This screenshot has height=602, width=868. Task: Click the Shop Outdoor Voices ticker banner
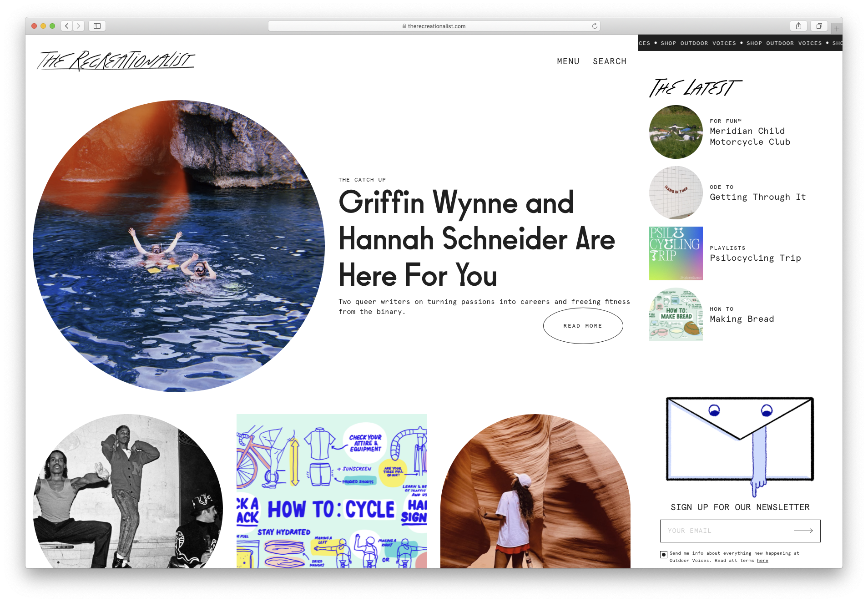[740, 43]
